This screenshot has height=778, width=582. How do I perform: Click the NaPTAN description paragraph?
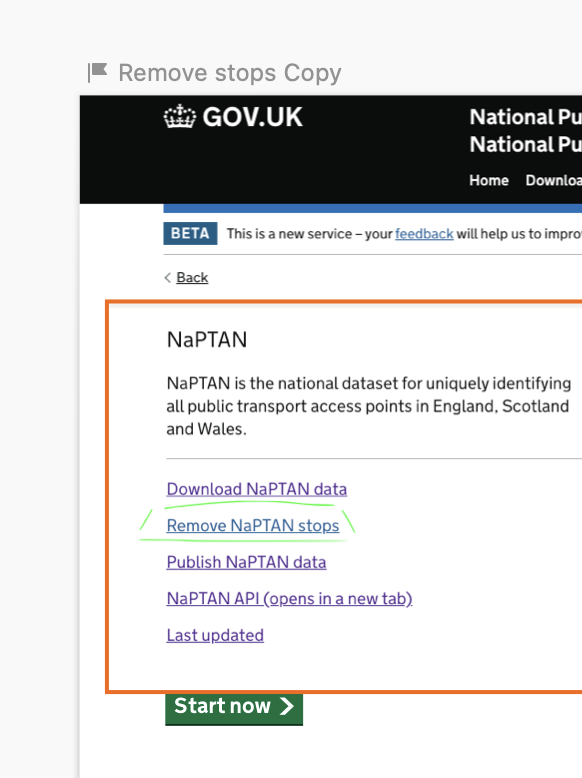(x=369, y=406)
